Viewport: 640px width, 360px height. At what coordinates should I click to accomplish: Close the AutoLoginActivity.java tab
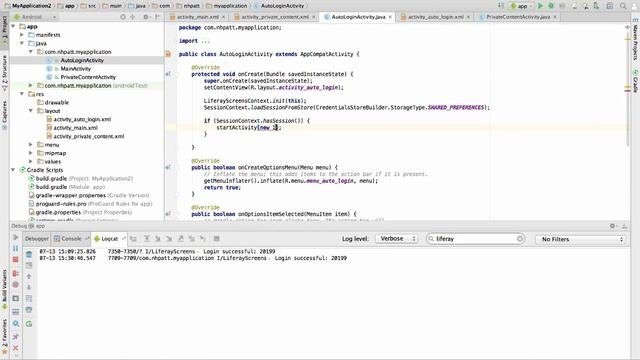[390, 17]
